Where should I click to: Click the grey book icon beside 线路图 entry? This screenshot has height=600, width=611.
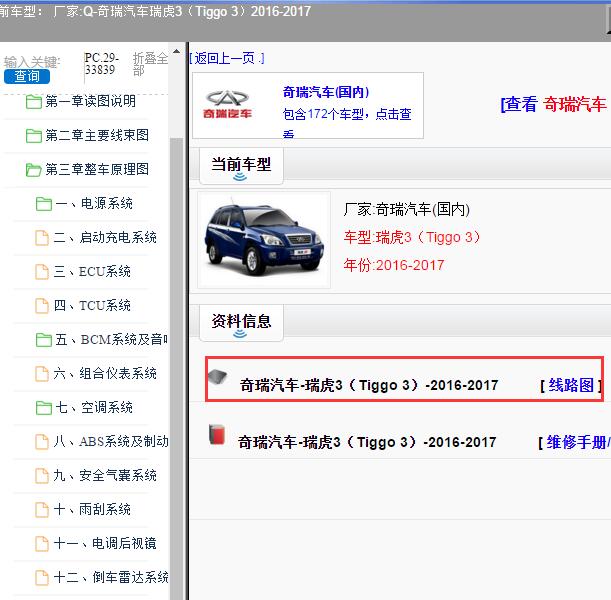[x=217, y=377]
